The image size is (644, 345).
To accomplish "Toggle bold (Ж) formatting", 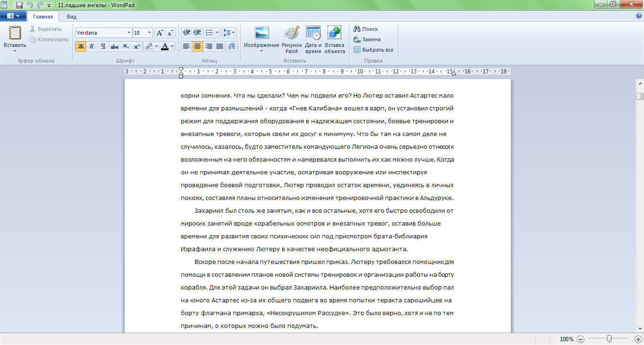I will 80,46.
